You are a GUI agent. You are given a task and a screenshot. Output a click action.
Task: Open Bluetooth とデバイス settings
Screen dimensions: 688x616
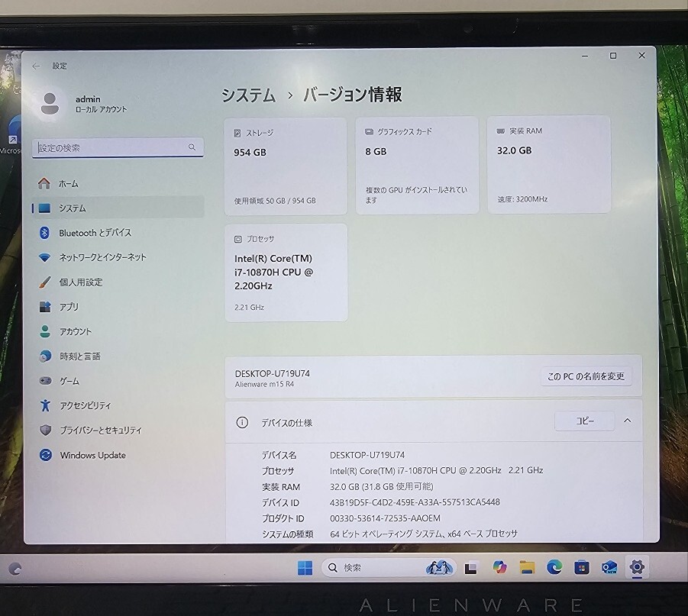pos(118,233)
